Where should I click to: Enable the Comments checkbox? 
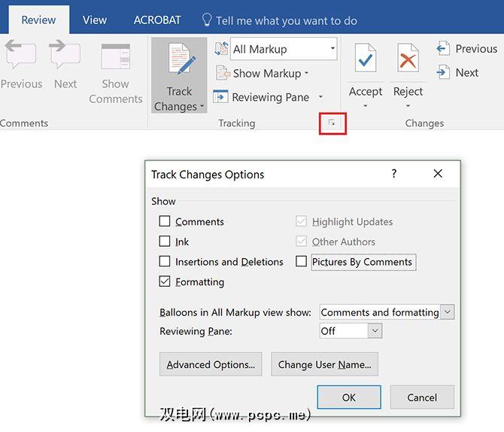[165, 221]
